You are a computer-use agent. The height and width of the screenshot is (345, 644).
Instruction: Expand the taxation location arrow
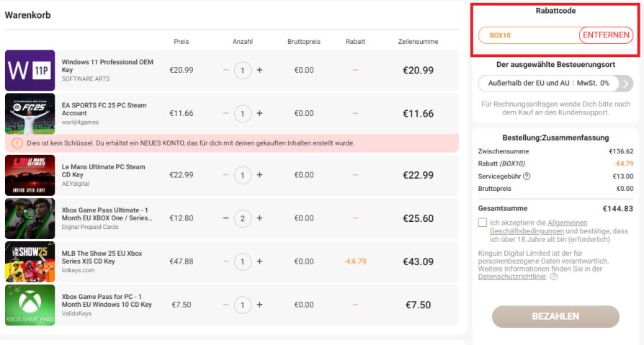[625, 84]
